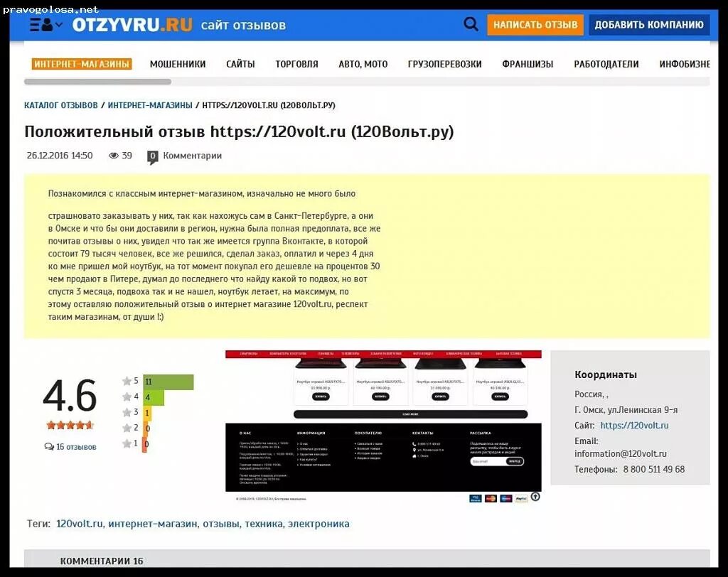This screenshot has width=728, height=577.
Task: Click the comments bubble icon showing 0
Action: click(152, 157)
